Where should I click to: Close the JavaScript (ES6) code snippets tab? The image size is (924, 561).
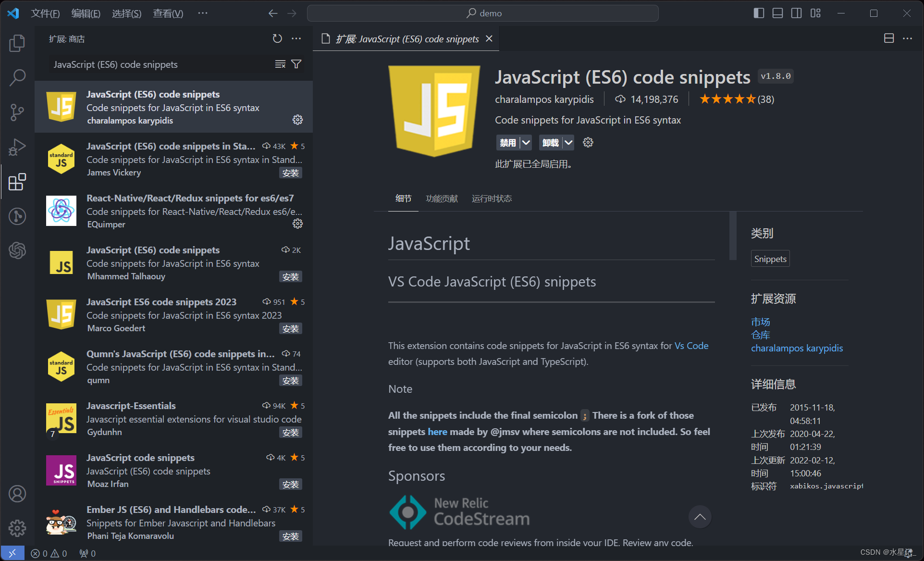coord(489,38)
